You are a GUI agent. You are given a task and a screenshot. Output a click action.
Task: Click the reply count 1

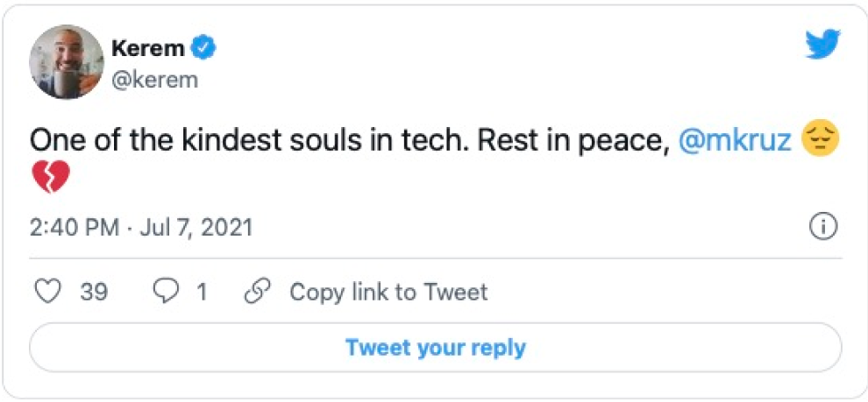[202, 292]
